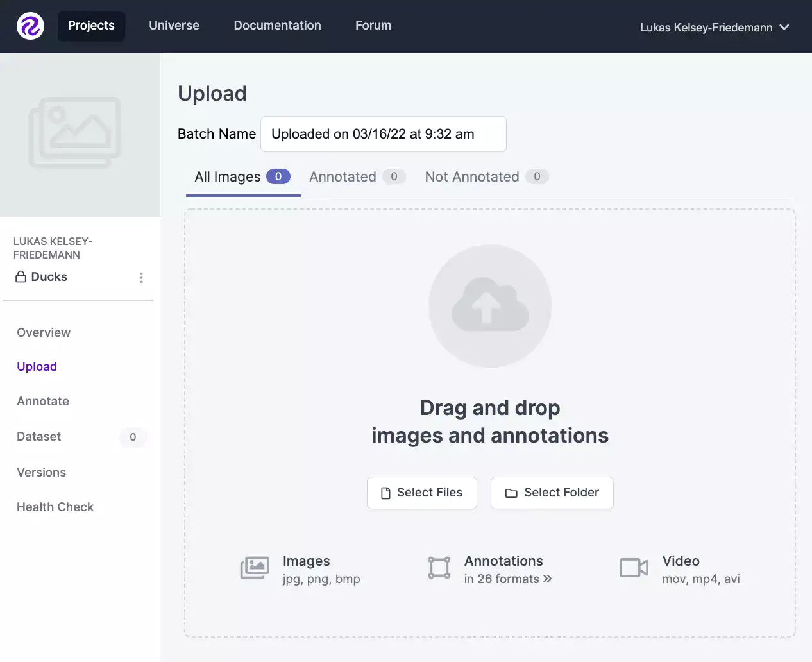
Task: Navigate to Versions in sidebar
Action: [41, 472]
